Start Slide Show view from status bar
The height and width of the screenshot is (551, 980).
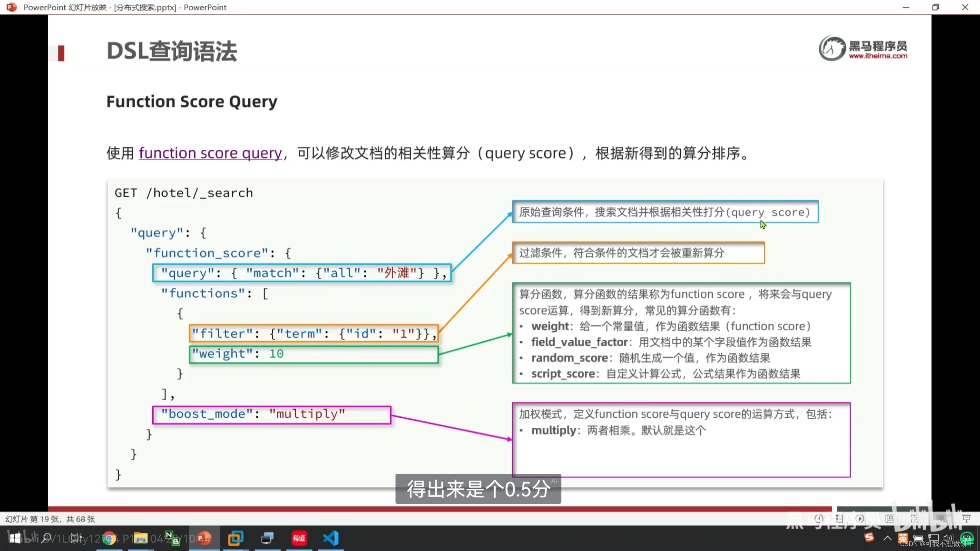pyautogui.click(x=966, y=519)
